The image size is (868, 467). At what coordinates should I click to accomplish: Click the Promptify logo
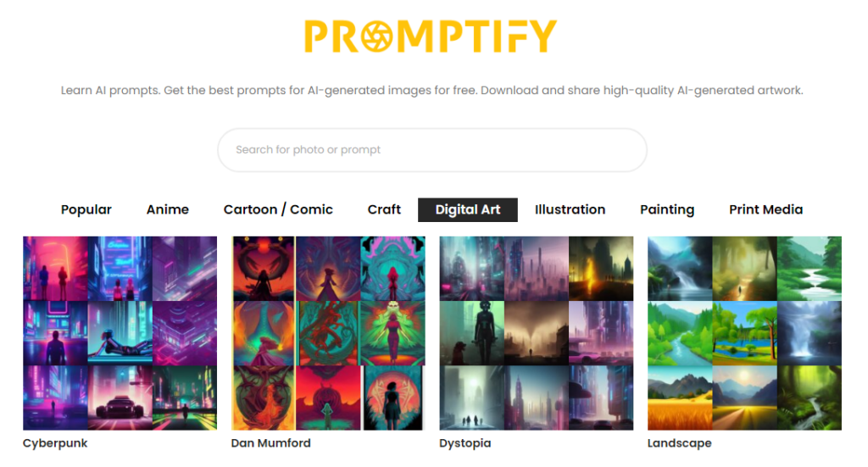point(430,36)
